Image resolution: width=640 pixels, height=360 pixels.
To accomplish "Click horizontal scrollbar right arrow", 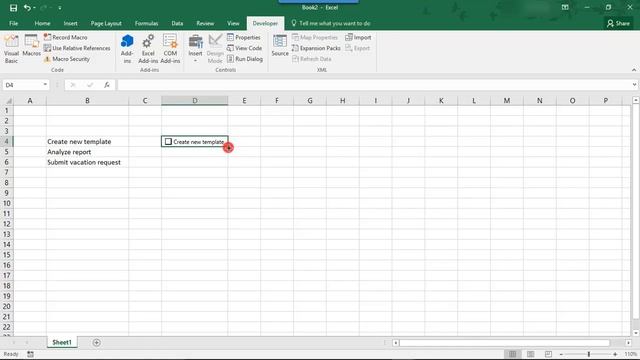I will click(628, 343).
